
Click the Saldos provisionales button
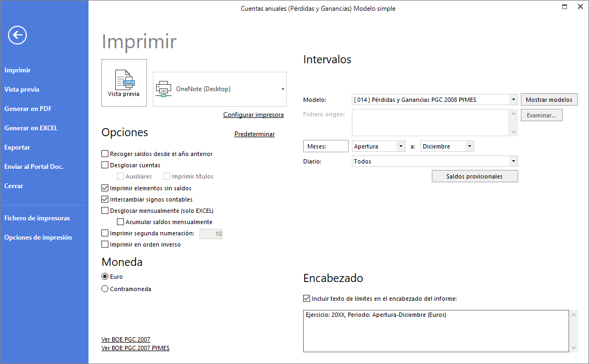click(474, 176)
